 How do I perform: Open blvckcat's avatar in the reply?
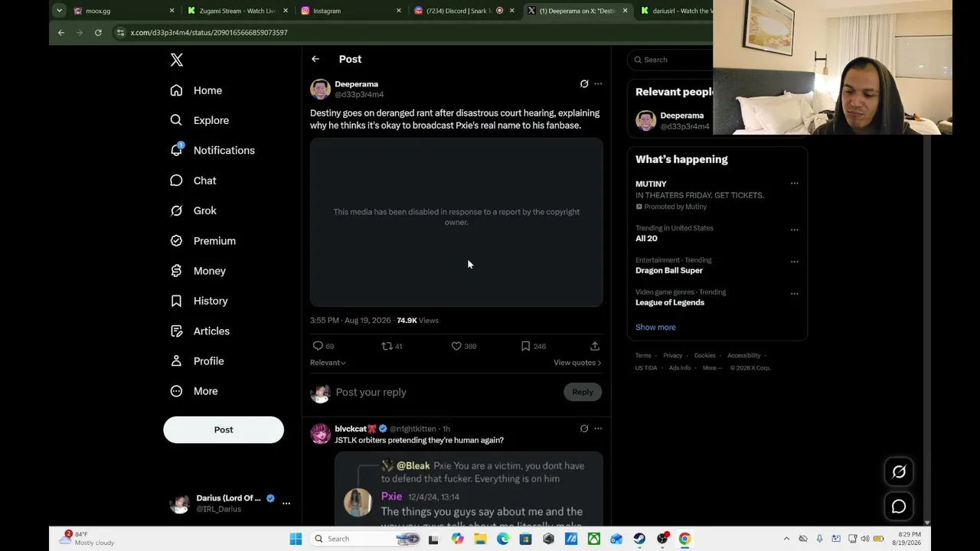(x=320, y=434)
